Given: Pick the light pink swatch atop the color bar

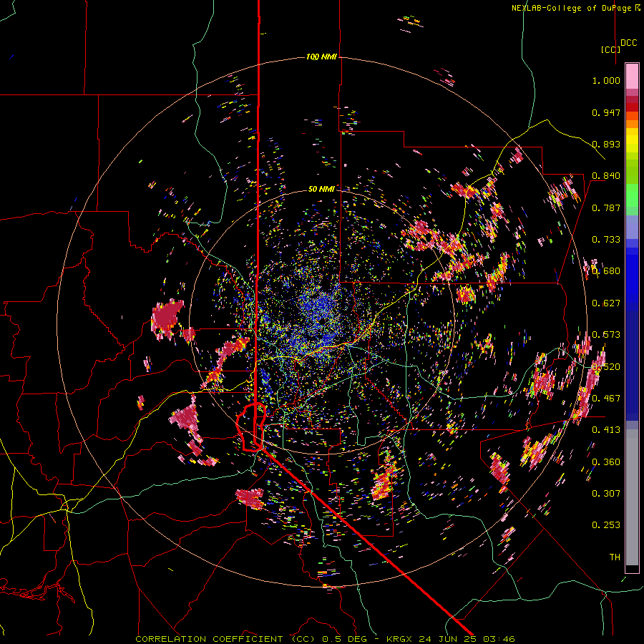Looking at the screenshot, I should click(632, 76).
